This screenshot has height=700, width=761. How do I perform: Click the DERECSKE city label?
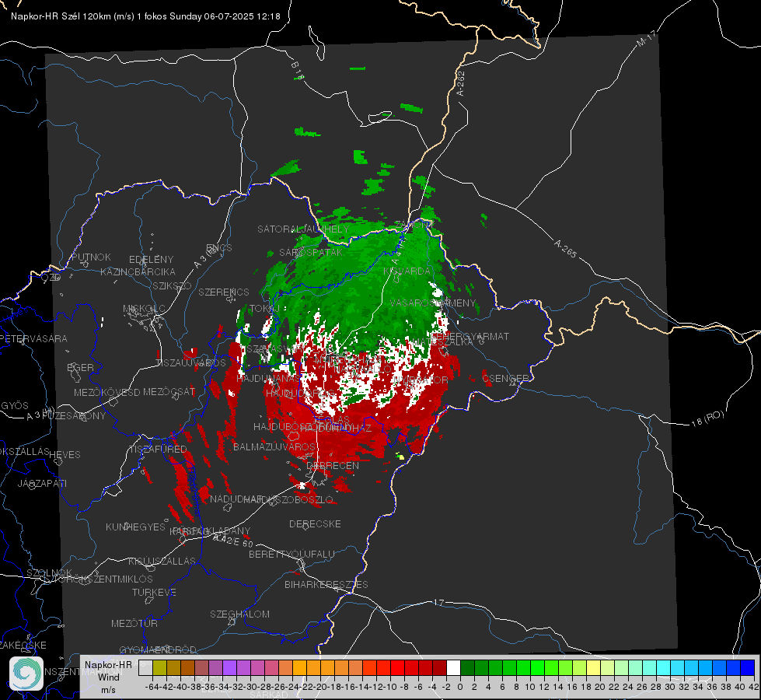coord(315,524)
